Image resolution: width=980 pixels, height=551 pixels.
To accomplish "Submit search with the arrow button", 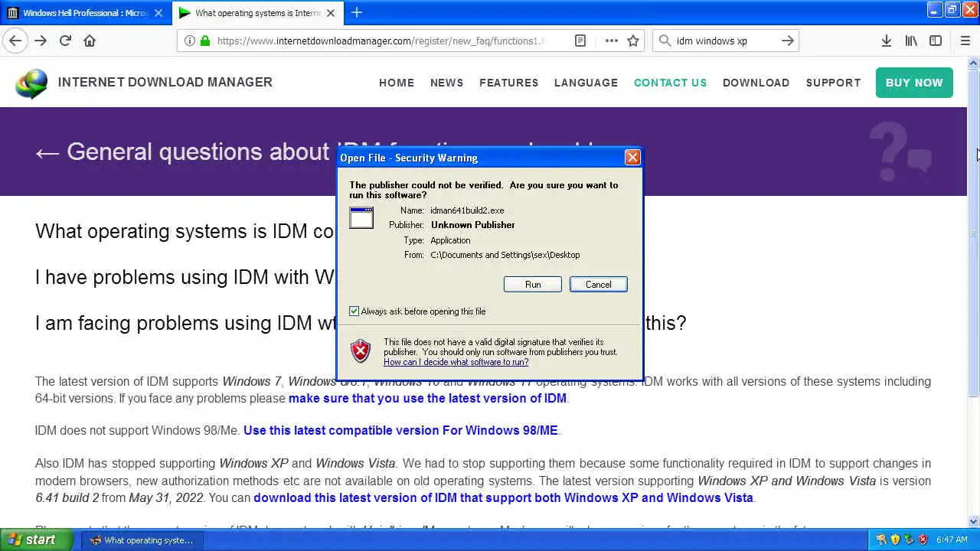I will pyautogui.click(x=787, y=41).
